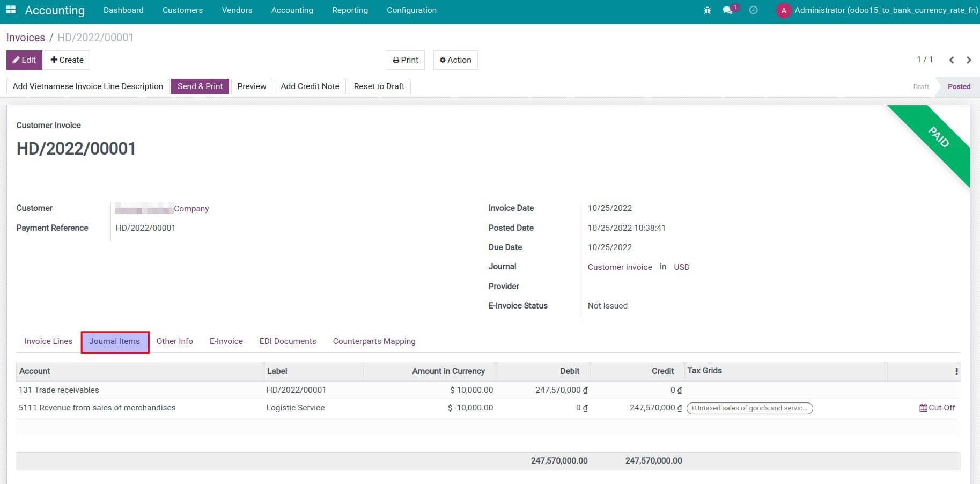Open the activities clock icon

coord(753,10)
